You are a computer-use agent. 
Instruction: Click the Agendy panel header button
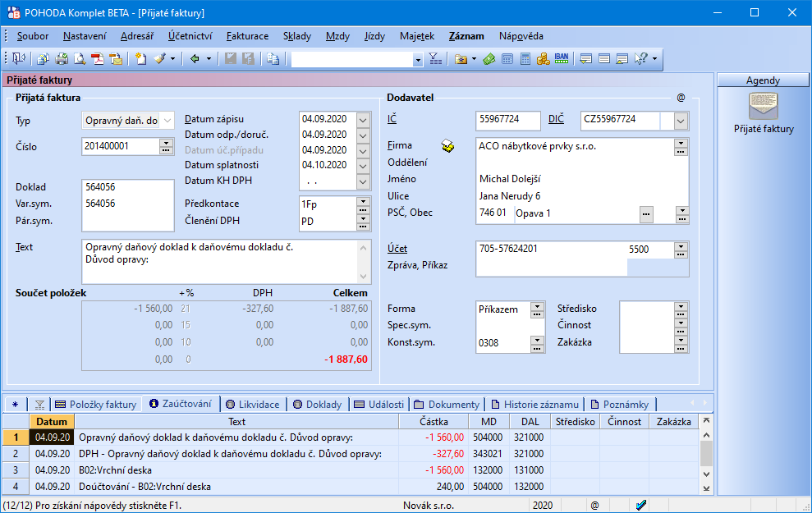tap(763, 80)
